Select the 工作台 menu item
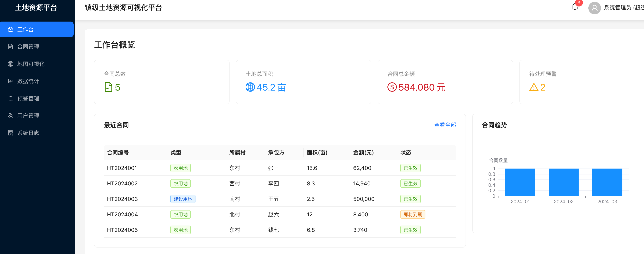This screenshot has height=254, width=644. [25, 30]
